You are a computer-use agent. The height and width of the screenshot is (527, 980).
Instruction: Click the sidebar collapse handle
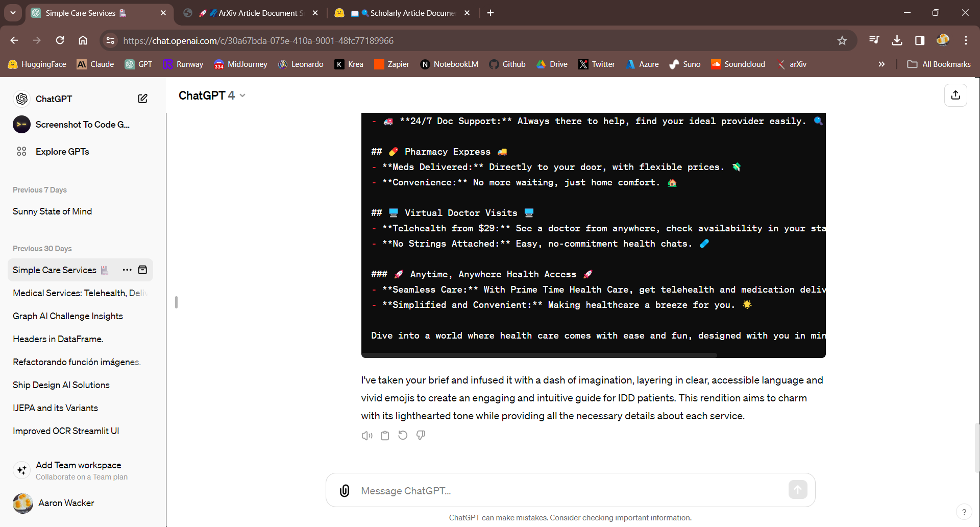click(176, 302)
